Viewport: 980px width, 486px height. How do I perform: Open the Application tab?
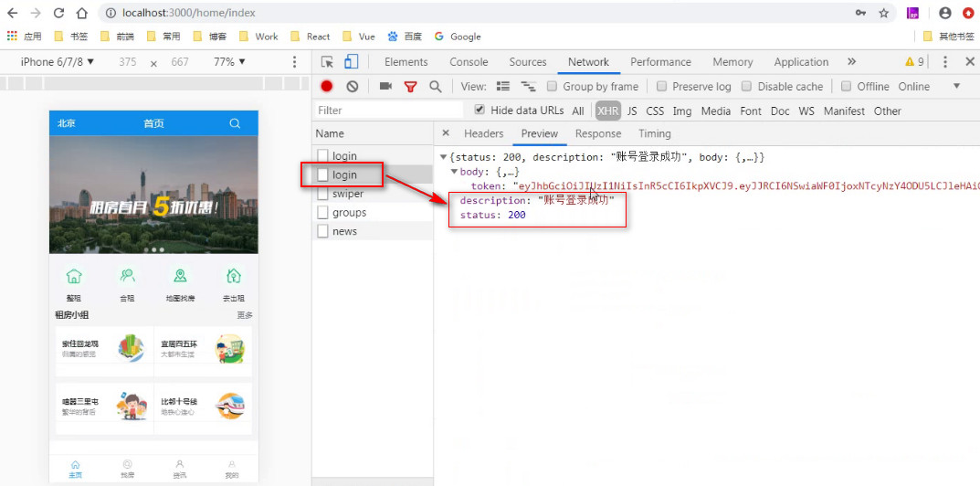click(x=801, y=62)
